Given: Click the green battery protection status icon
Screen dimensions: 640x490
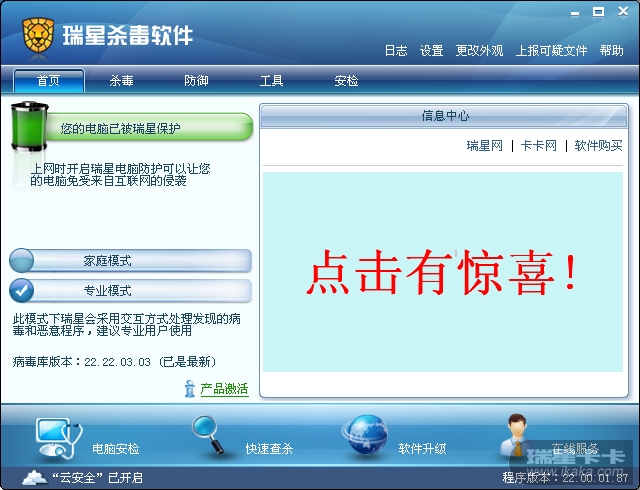Looking at the screenshot, I should [29, 127].
